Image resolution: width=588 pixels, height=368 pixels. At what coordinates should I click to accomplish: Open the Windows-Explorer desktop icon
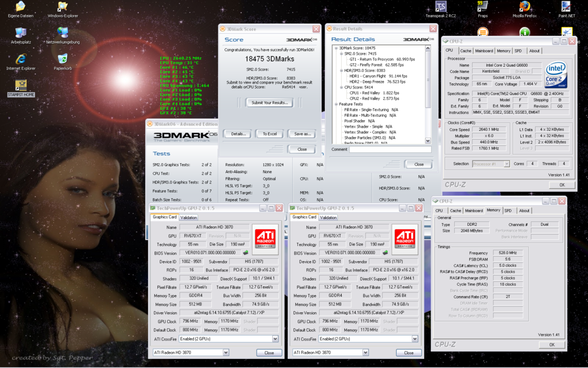tap(63, 9)
